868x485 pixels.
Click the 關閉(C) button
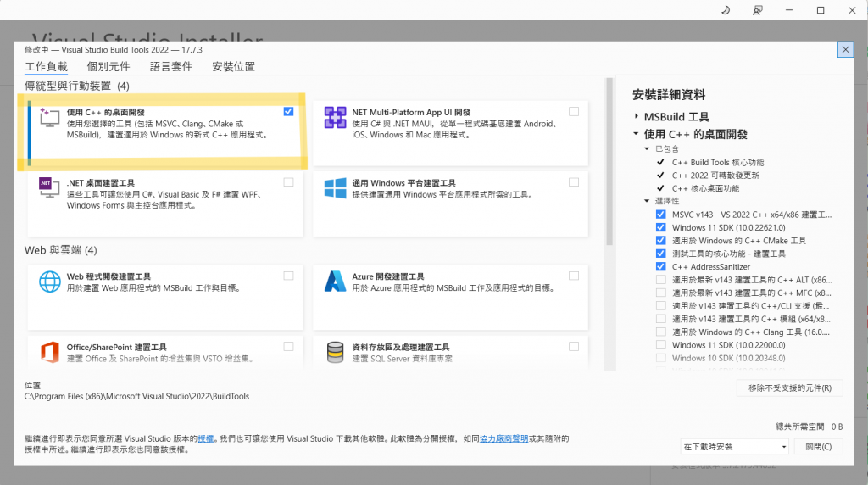point(819,447)
